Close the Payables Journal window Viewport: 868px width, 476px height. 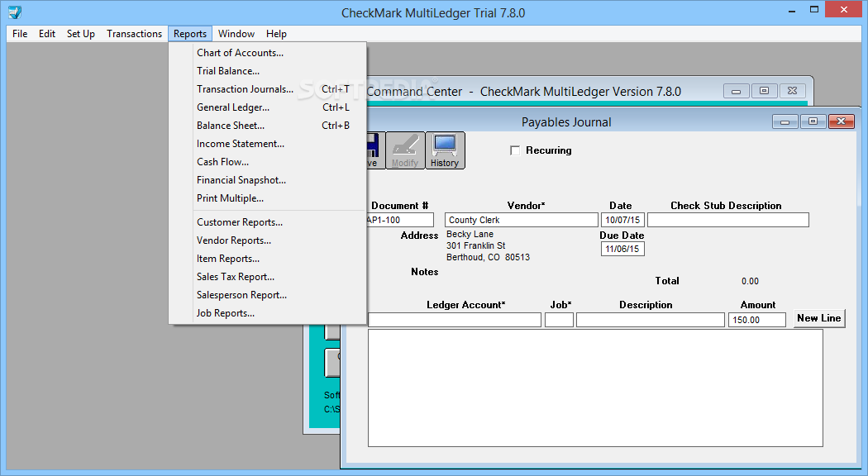842,121
